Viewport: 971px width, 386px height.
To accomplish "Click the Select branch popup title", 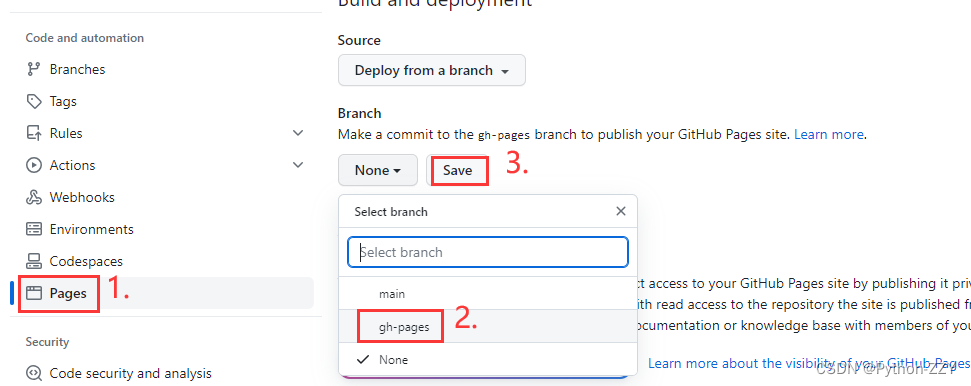I will [391, 212].
